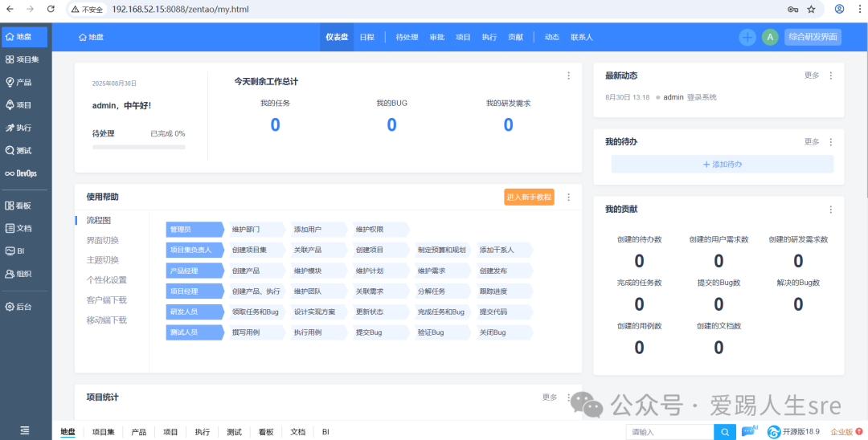This screenshot has height=440, width=868.
Task: Reload the page in the browser
Action: coord(51,9)
